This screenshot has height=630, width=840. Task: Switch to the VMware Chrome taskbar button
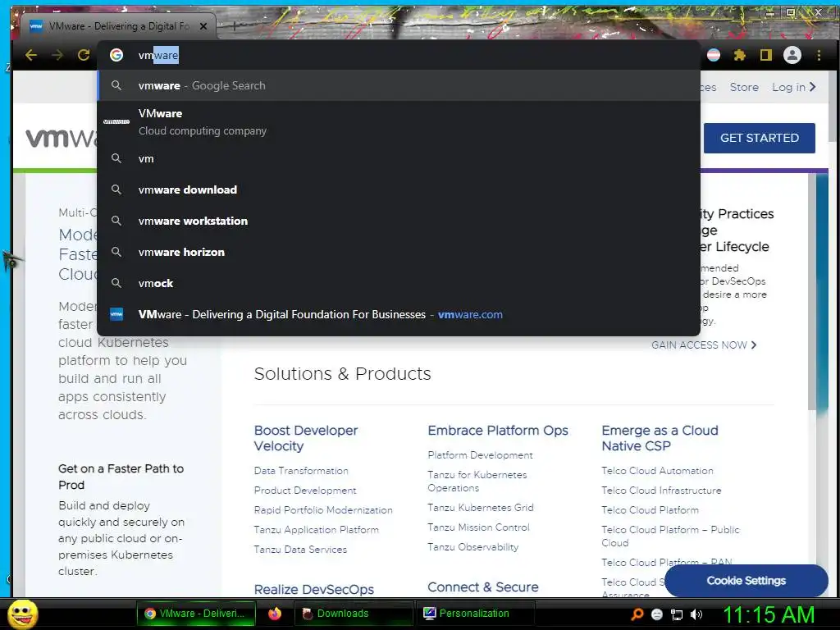click(196, 614)
